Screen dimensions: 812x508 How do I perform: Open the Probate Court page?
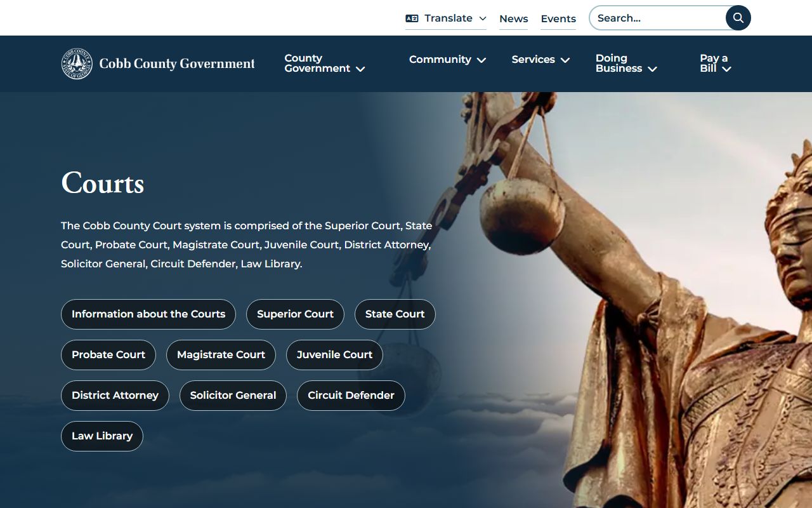click(108, 355)
